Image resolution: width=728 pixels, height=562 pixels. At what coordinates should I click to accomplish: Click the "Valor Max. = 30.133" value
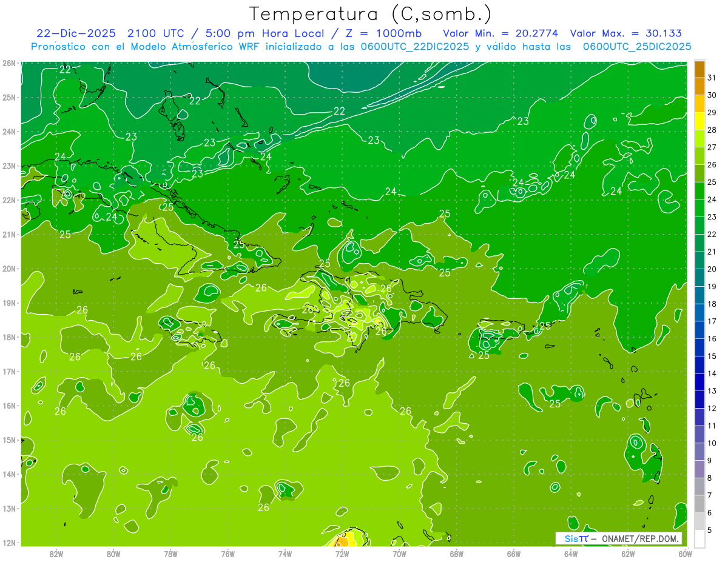click(x=626, y=33)
